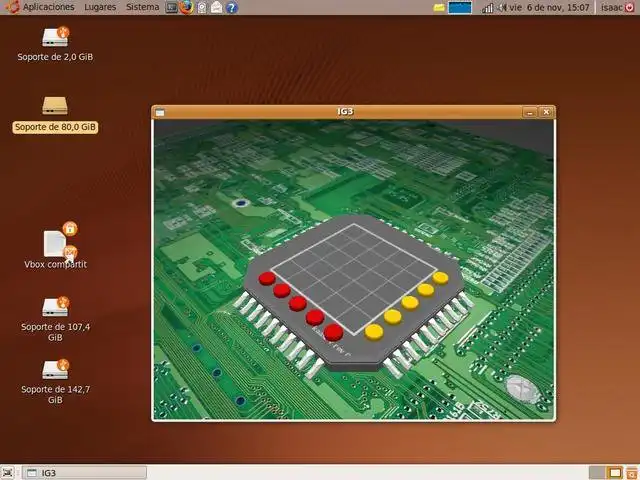
Task: Select the yellow piece farthest from the red pieces
Action: 440,278
